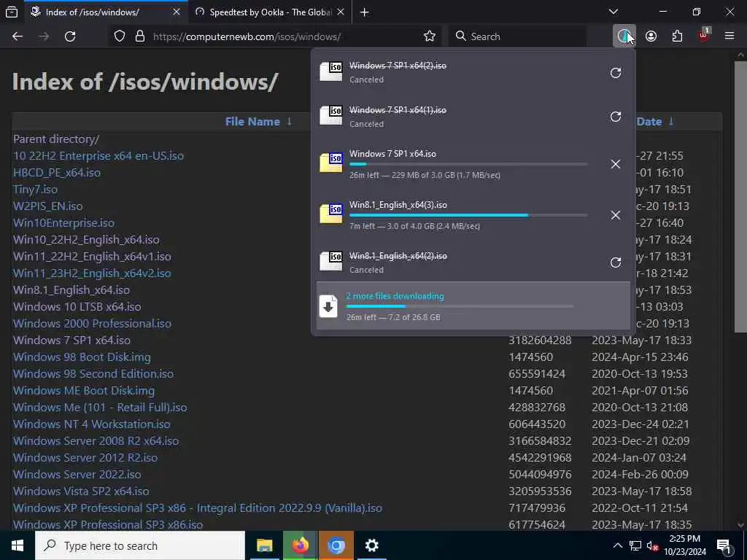Click the Win8.1_English_x64(3).iso file icon

[x=331, y=214]
